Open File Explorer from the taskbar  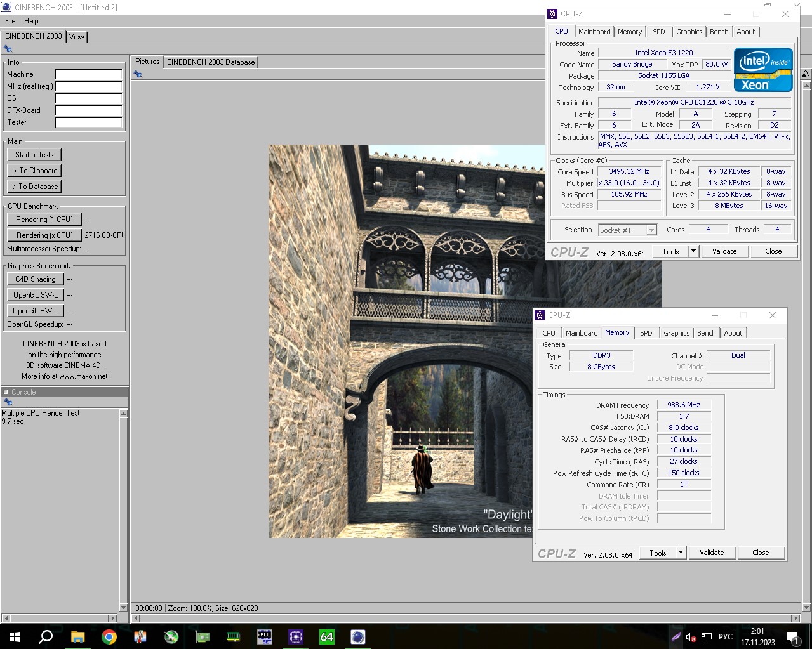(77, 636)
